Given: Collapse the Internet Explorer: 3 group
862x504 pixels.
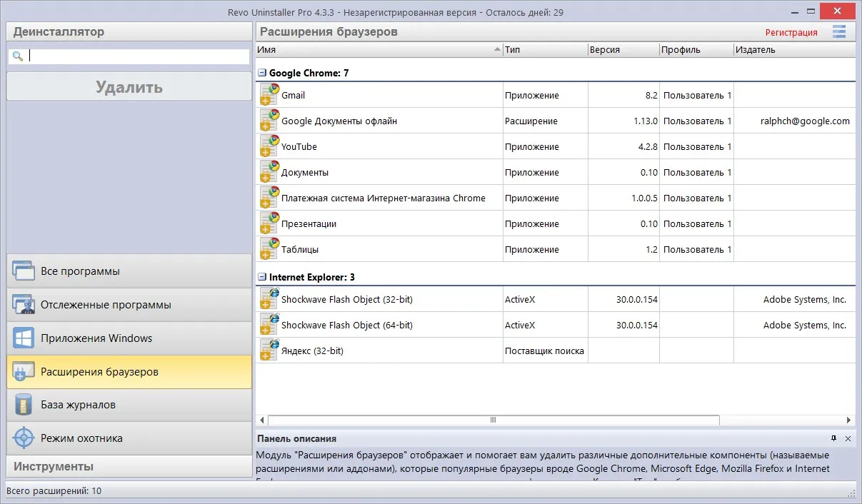Looking at the screenshot, I should [x=262, y=277].
